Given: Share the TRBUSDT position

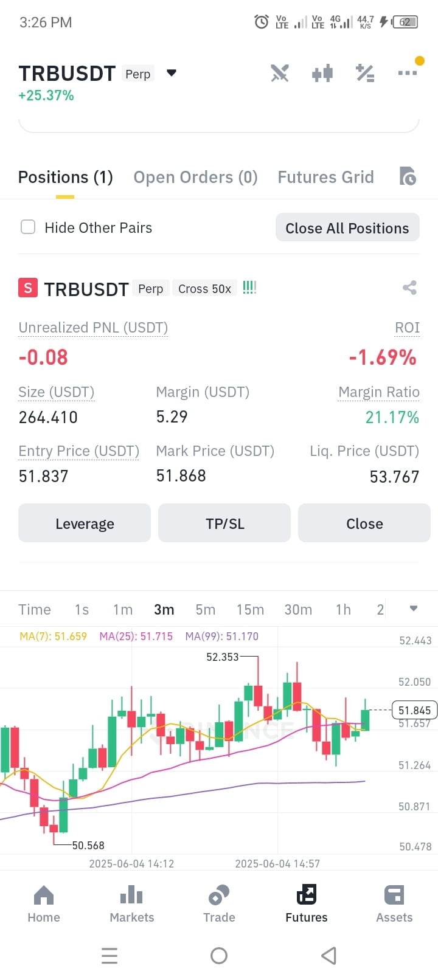Looking at the screenshot, I should click(409, 288).
